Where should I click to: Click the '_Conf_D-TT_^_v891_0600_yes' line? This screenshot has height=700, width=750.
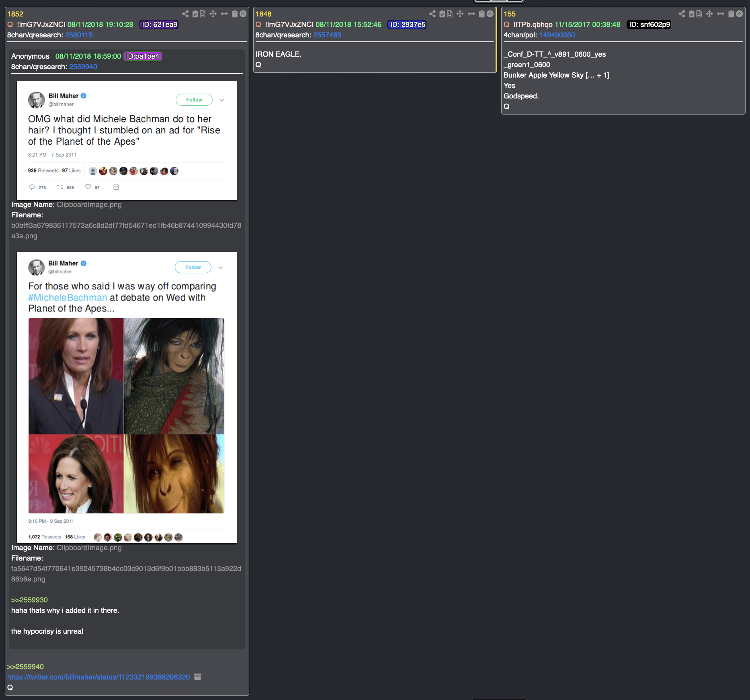[x=555, y=54]
